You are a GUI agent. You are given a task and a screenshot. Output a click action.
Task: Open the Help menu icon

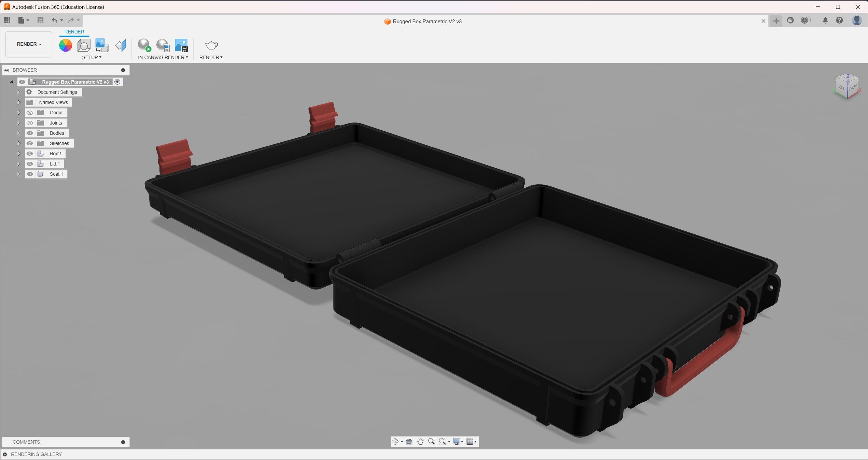[x=839, y=20]
